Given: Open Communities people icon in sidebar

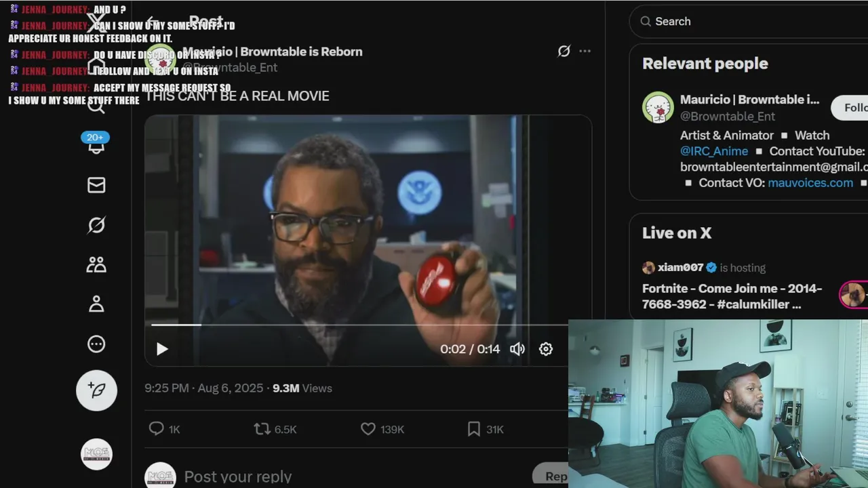Looking at the screenshot, I should click(96, 264).
